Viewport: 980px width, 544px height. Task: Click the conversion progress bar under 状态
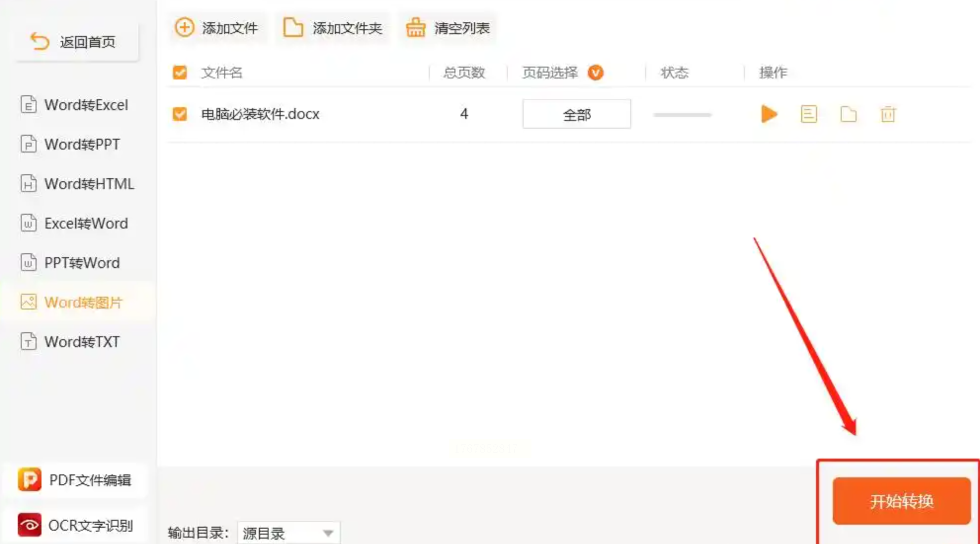[682, 115]
